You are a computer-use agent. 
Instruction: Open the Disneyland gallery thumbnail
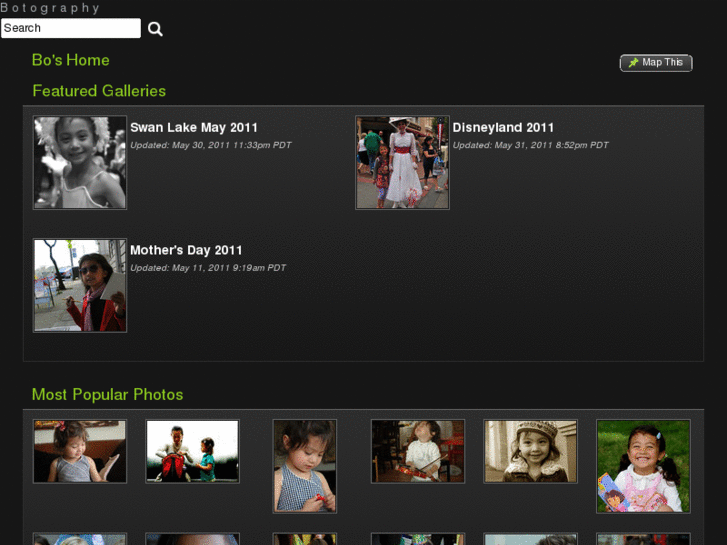[x=402, y=162]
